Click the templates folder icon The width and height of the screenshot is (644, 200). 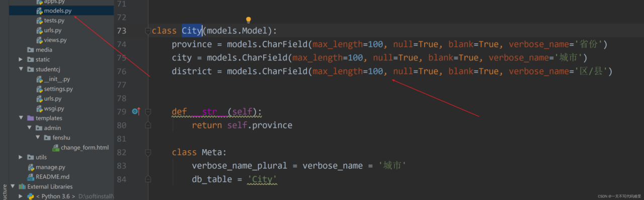[31, 118]
